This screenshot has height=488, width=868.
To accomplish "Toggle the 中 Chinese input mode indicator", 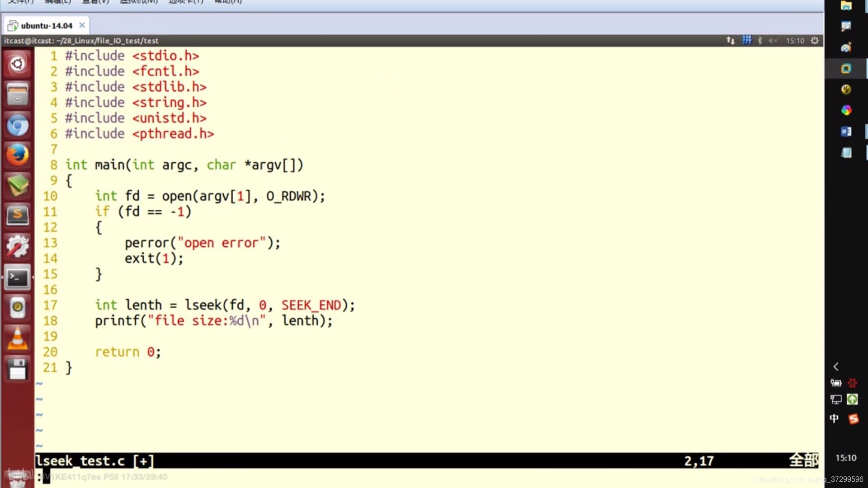I will tap(835, 419).
